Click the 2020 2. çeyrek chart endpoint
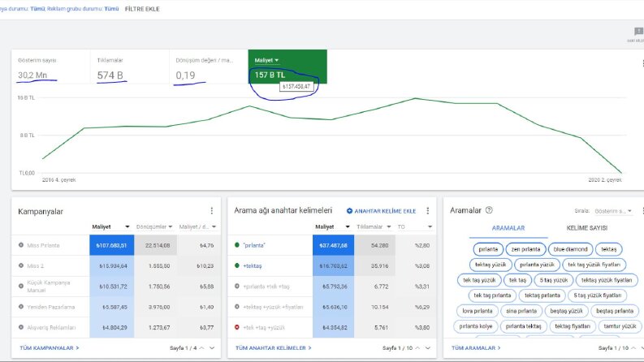 click(621, 173)
